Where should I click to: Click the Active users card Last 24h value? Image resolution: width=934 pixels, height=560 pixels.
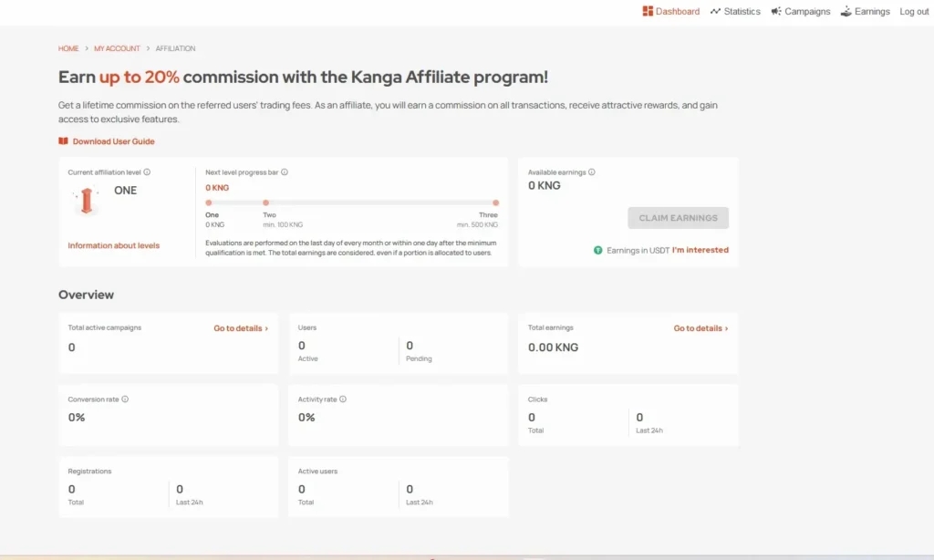410,489
